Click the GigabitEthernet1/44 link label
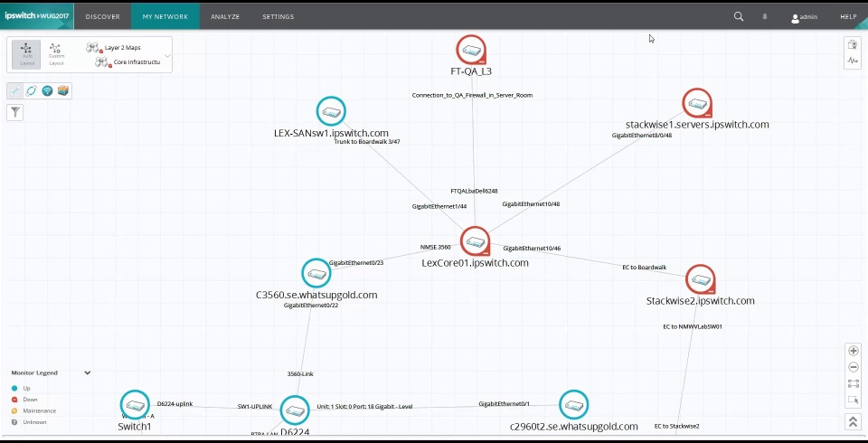Viewport: 868px width, 443px height. point(439,206)
